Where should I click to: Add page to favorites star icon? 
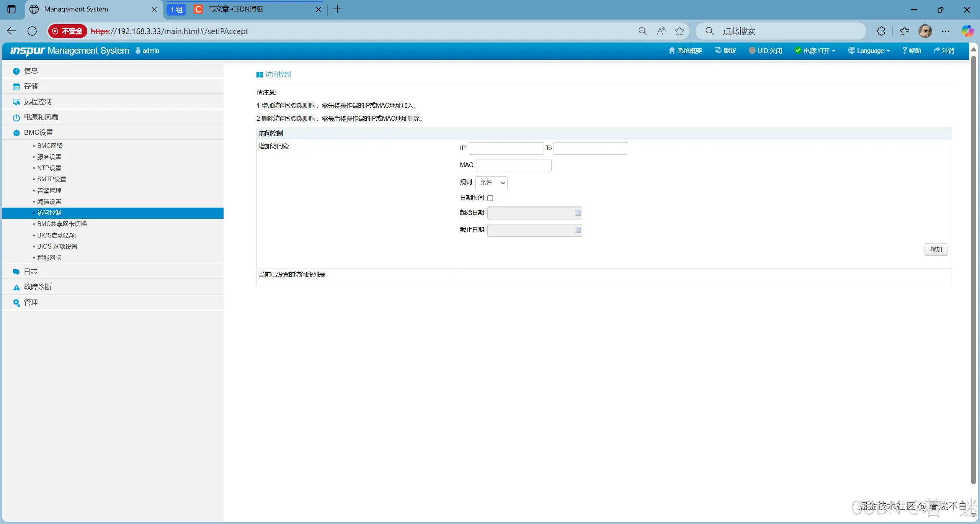point(679,31)
